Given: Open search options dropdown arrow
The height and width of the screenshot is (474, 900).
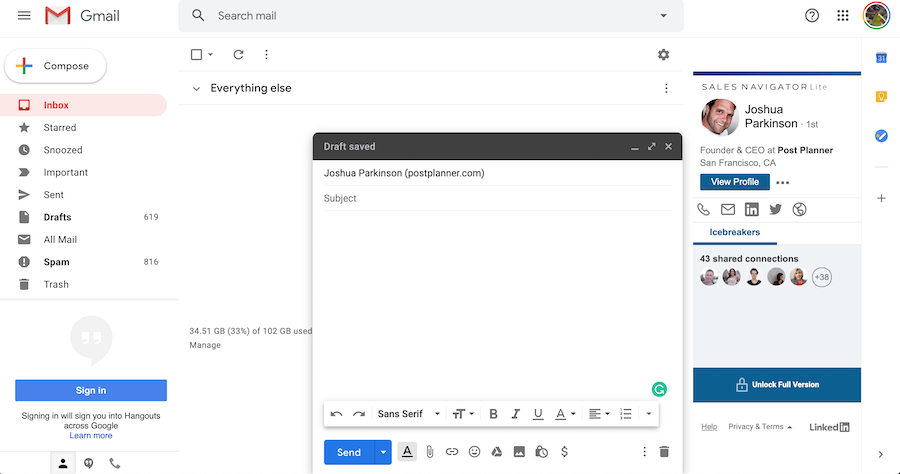Looking at the screenshot, I should [664, 15].
